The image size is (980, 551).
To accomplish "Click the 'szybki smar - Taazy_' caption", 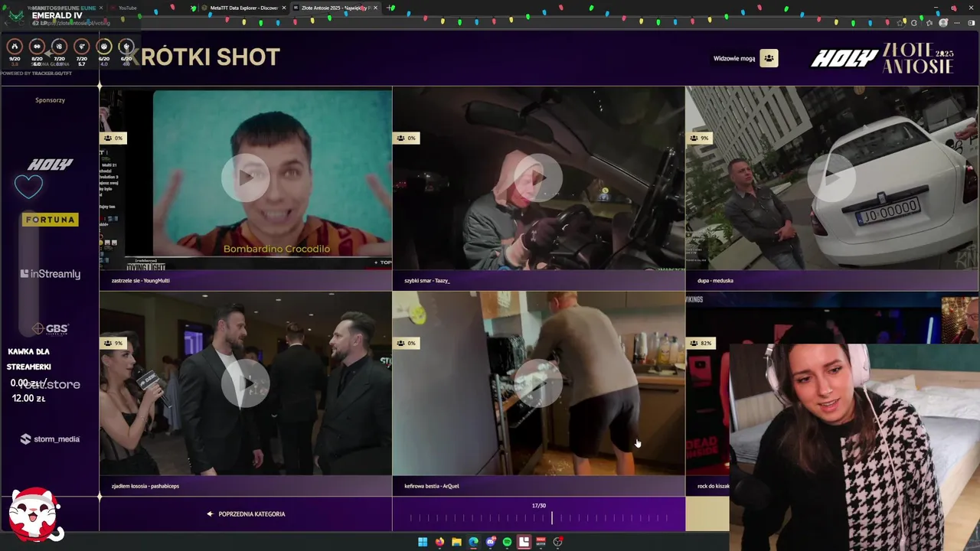I will click(427, 281).
